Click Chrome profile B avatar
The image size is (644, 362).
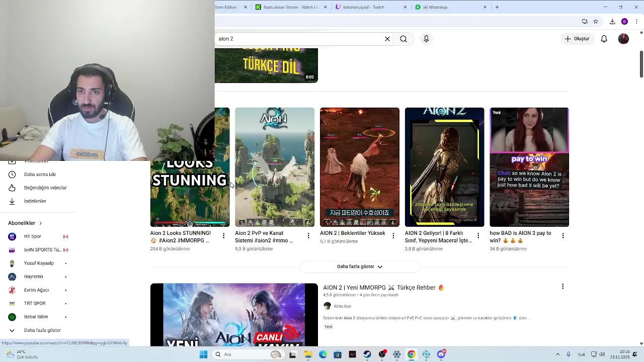[624, 21]
